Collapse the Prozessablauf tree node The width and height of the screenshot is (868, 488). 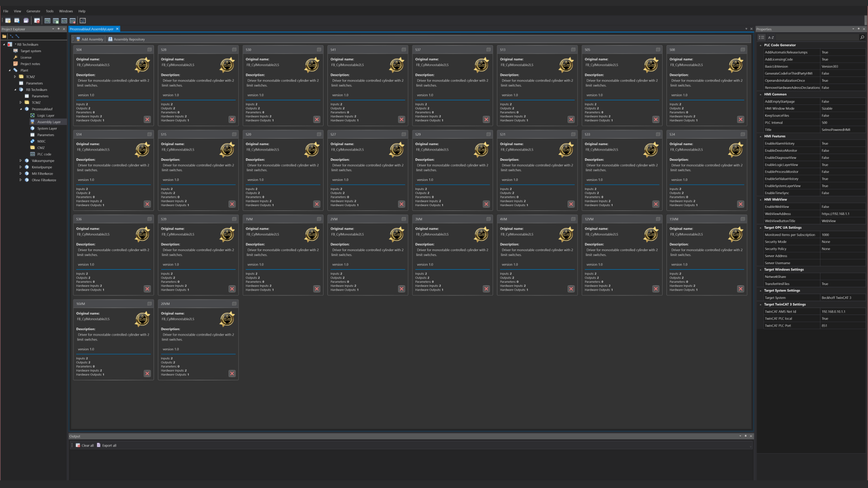[21, 109]
